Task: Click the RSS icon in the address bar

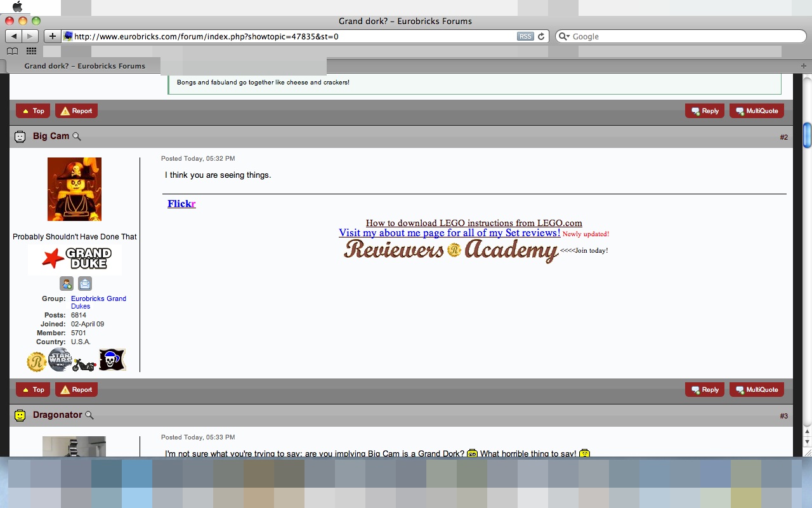Action: pyautogui.click(x=525, y=36)
